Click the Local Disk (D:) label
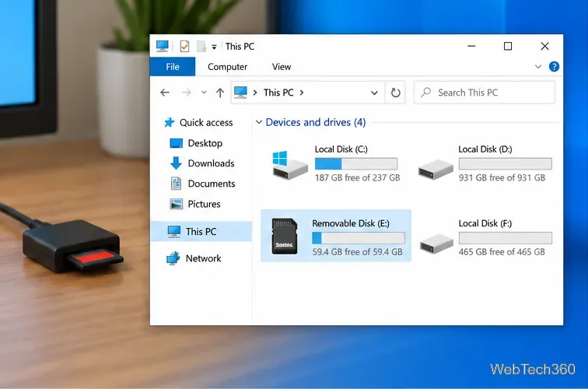Viewport: 588px width, 389px height. point(485,149)
